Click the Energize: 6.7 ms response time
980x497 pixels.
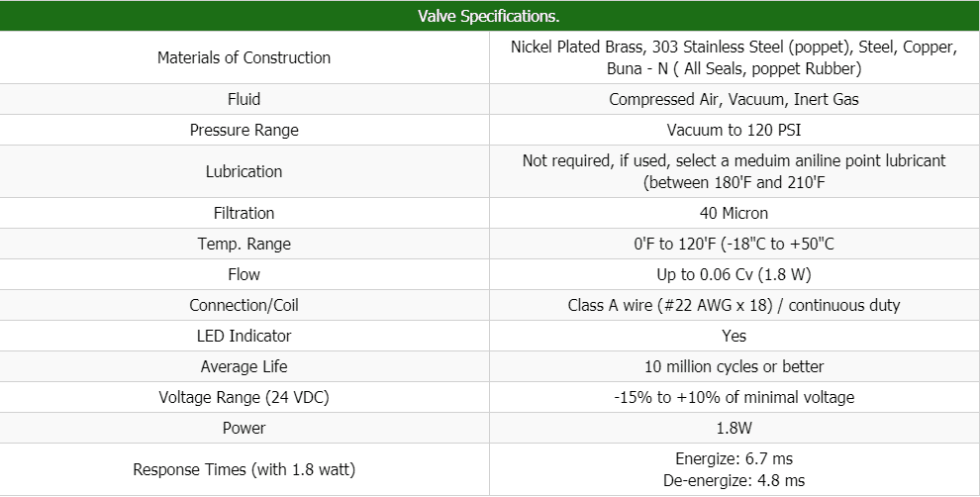(734, 458)
